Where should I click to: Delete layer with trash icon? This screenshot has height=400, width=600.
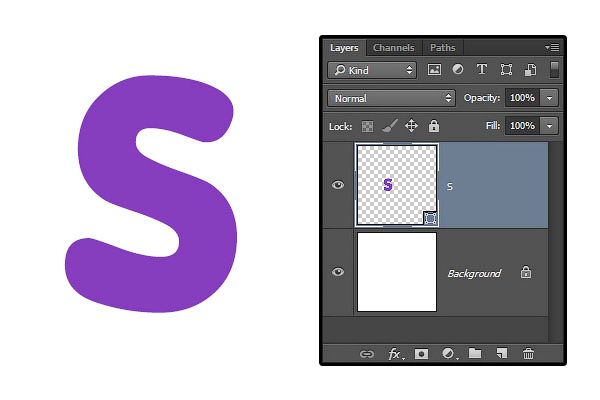click(x=528, y=354)
